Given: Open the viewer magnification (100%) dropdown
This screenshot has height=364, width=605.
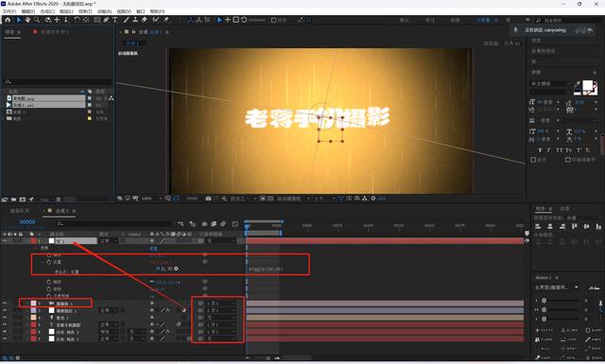Looking at the screenshot, I should (151, 199).
